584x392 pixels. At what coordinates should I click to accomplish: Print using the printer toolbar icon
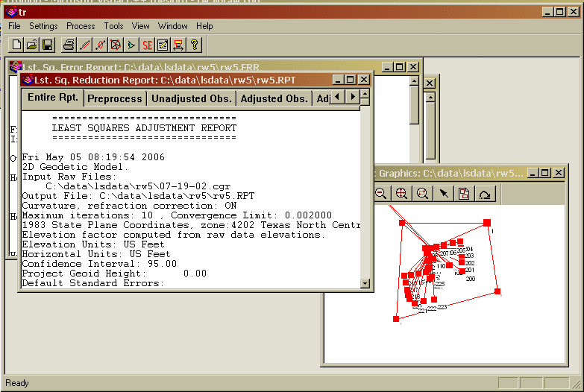pyautogui.click(x=69, y=45)
